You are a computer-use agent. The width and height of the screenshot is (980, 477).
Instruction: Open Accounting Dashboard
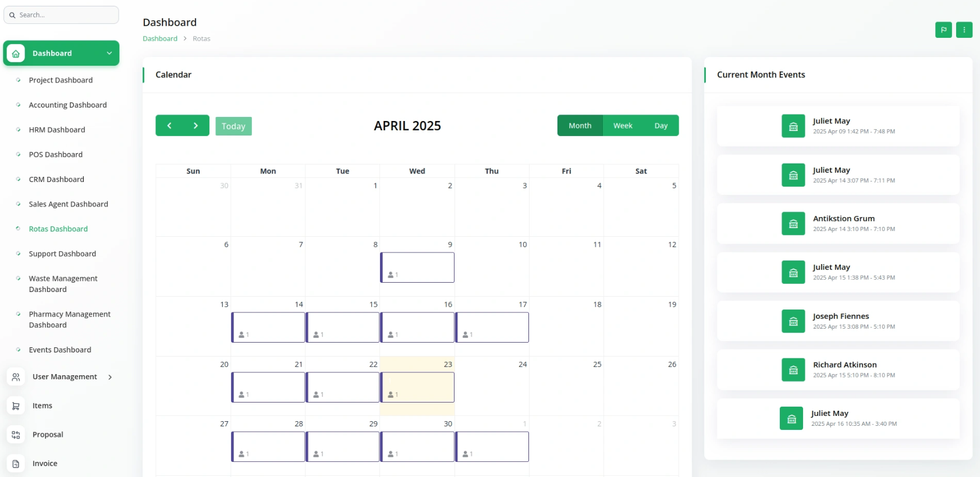68,105
